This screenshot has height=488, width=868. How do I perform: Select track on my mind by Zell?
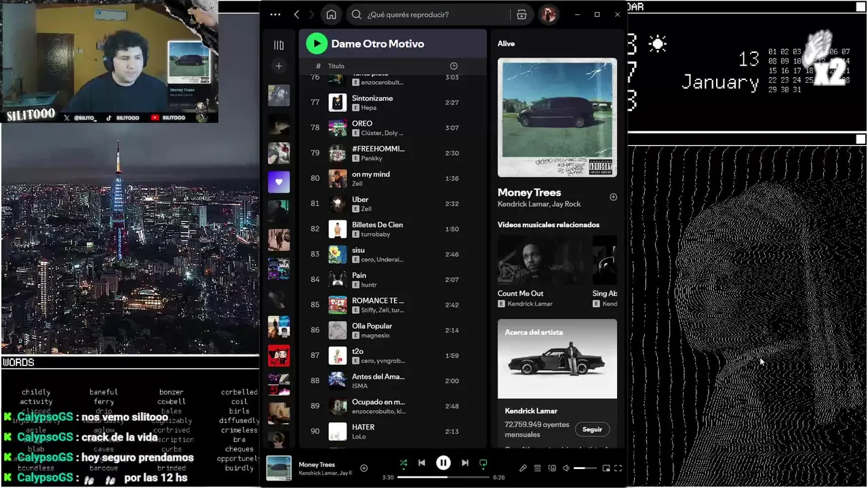[x=393, y=178]
